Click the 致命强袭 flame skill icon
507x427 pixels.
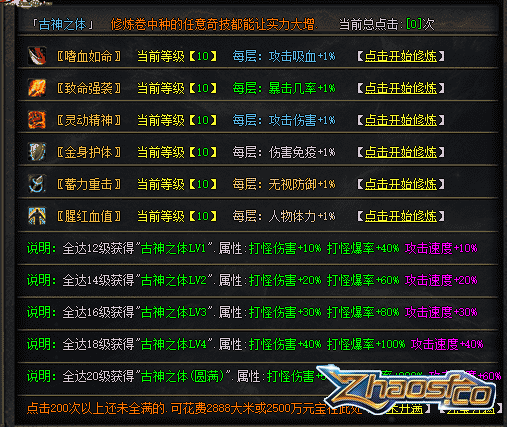coord(37,88)
